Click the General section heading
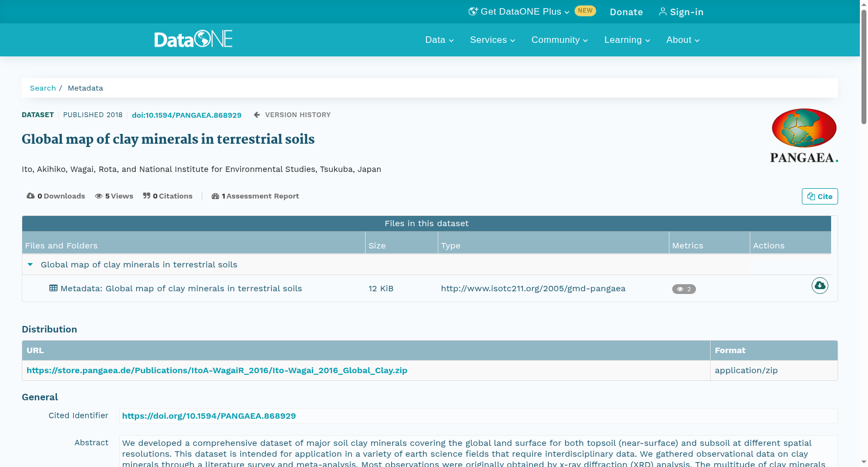Image resolution: width=868 pixels, height=467 pixels. tap(40, 397)
